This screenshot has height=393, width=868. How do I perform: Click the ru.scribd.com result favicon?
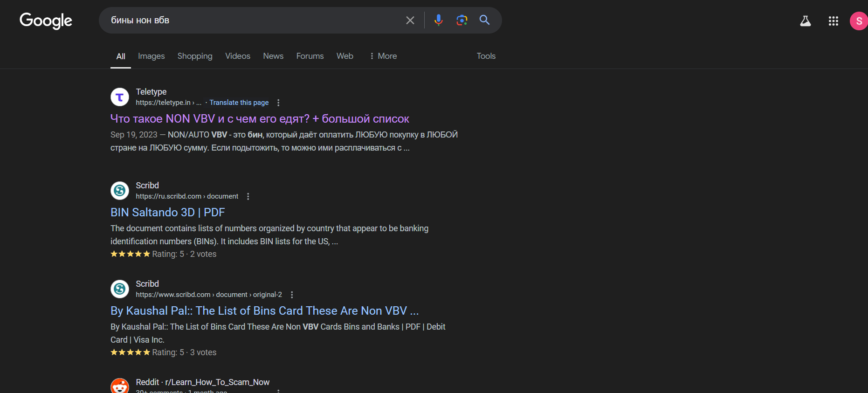coord(120,191)
